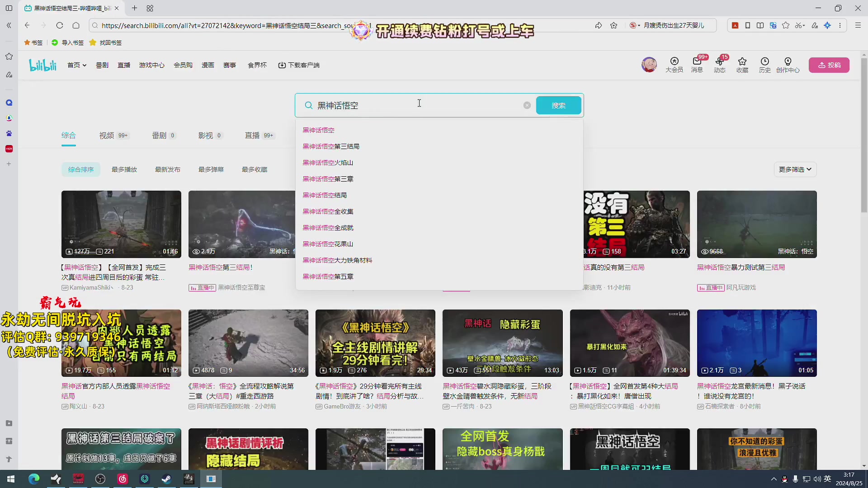This screenshot has height=488, width=868.
Task: Click inside the 黑神话悟空 search input
Action: (x=418, y=105)
